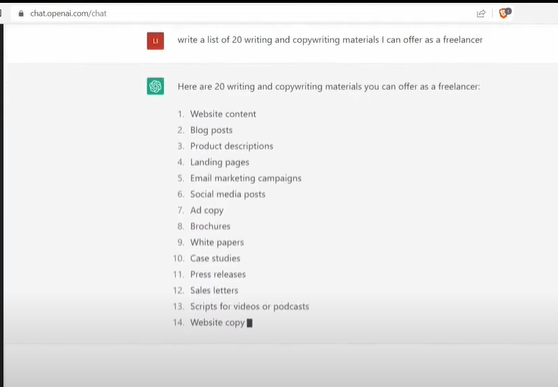558x387 pixels.
Task: Click the red user avatar icon
Action: click(156, 41)
